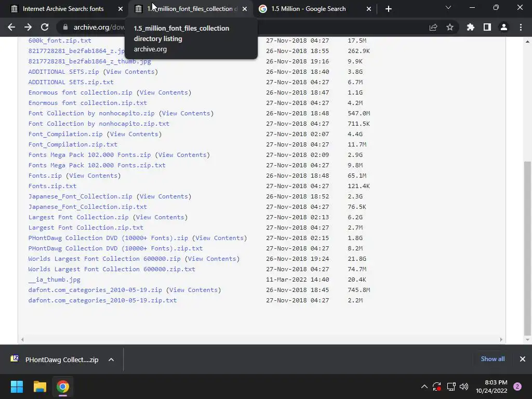
Task: Go back to the previous page
Action: [x=11, y=27]
